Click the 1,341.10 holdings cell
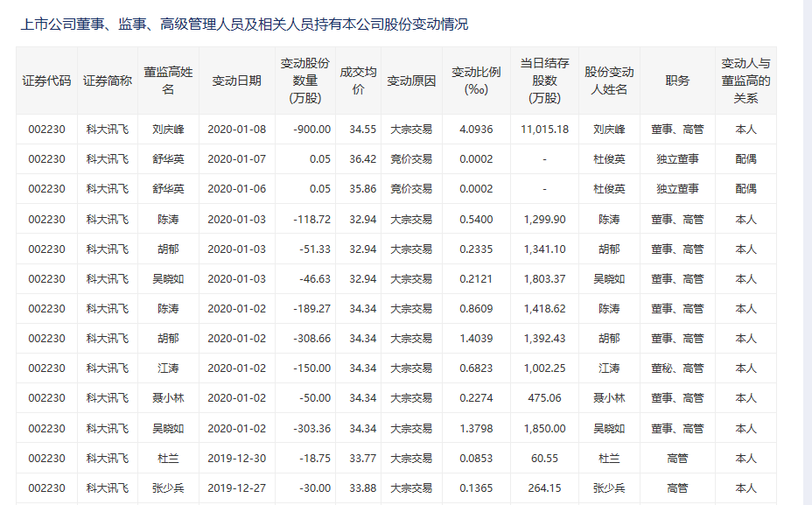Viewport: 812px width, 505px height. 544,249
